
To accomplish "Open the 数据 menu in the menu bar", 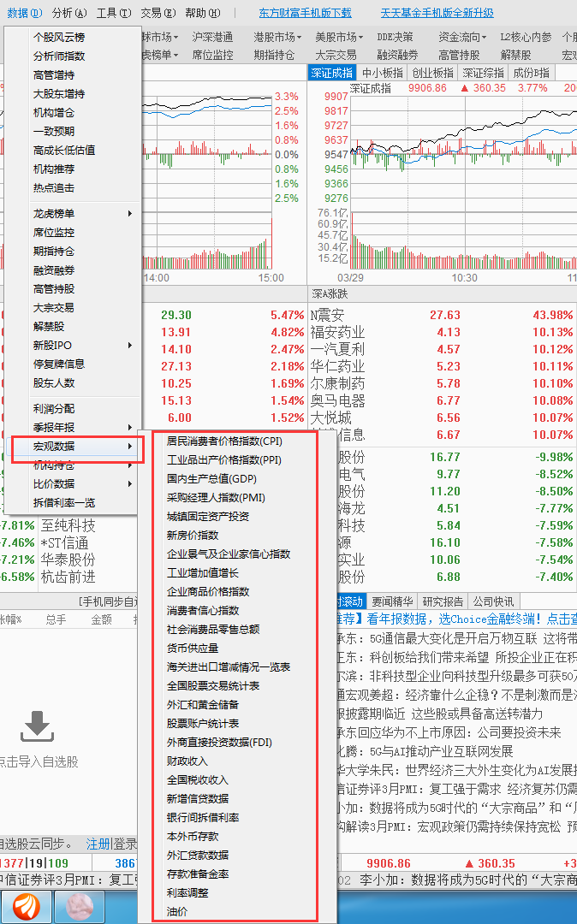I will [x=25, y=12].
